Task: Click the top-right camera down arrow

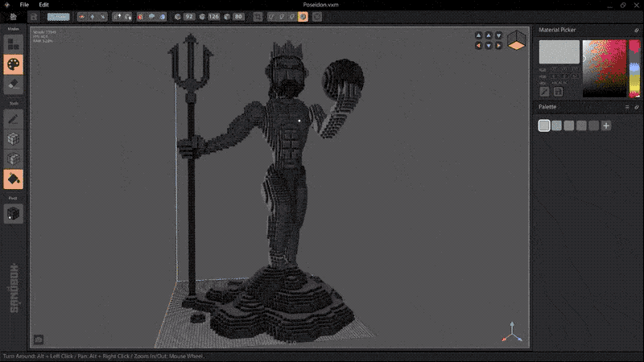Action: (498, 35)
